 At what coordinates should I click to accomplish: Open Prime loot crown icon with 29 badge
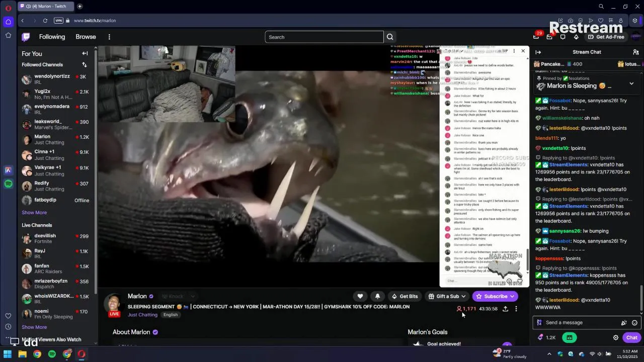(x=536, y=37)
